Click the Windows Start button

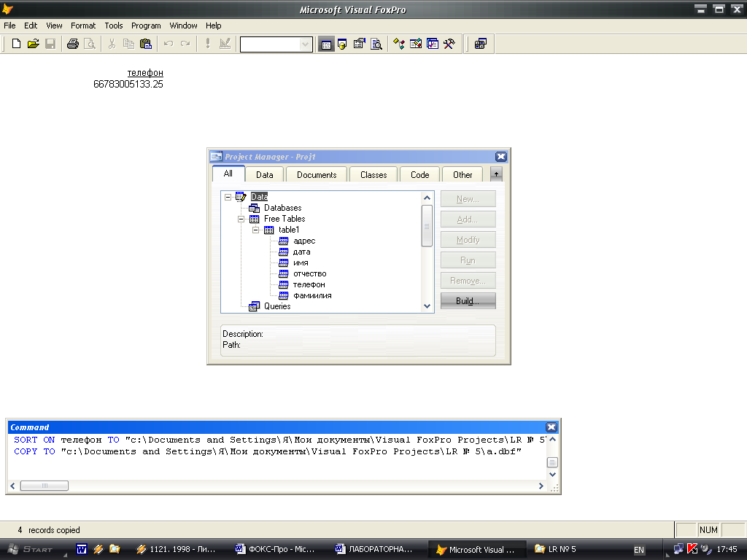coord(31,549)
